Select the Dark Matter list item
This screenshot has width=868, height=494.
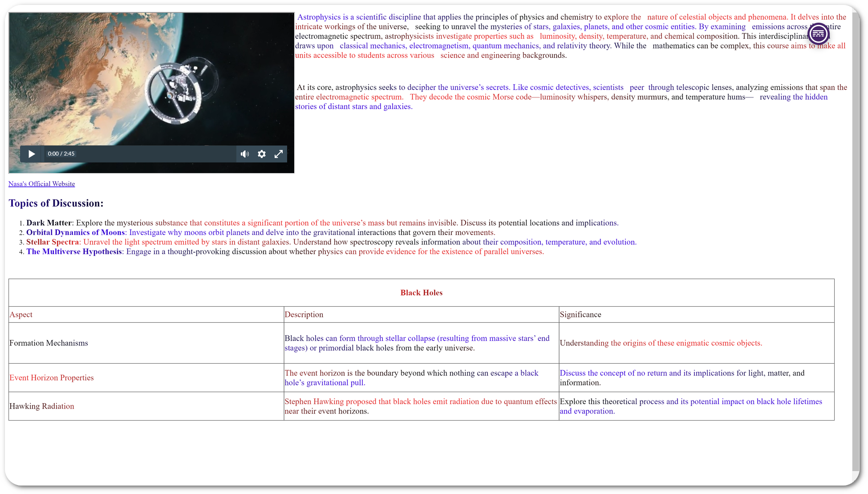(49, 223)
